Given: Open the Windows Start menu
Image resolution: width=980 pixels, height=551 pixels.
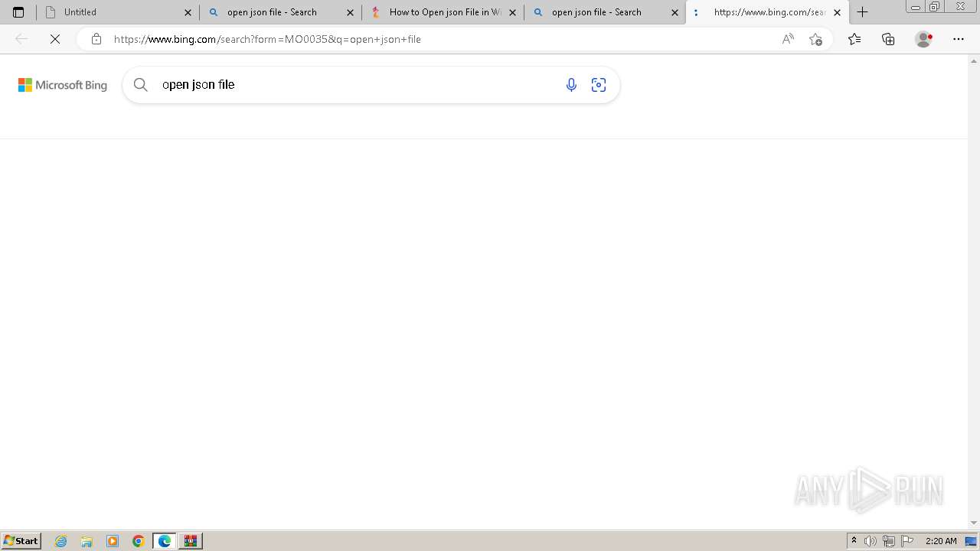Looking at the screenshot, I should [21, 541].
